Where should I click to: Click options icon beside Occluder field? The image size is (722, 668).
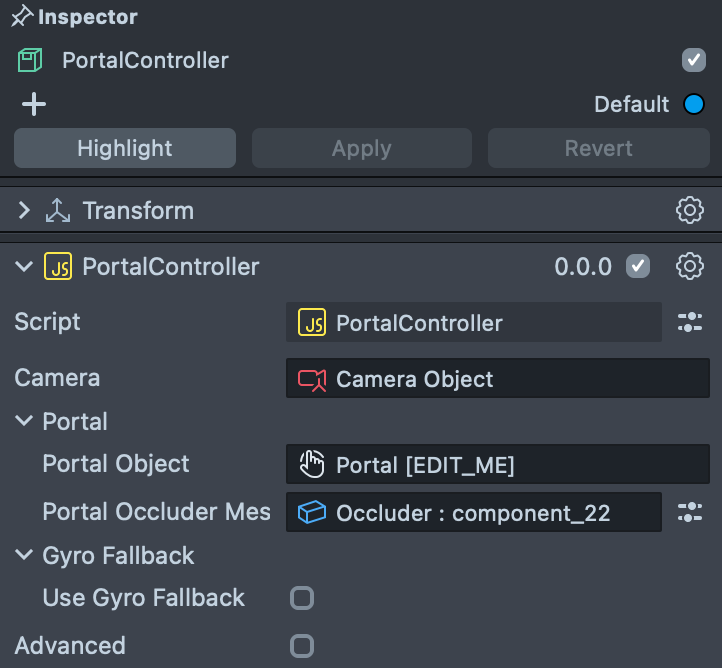690,512
